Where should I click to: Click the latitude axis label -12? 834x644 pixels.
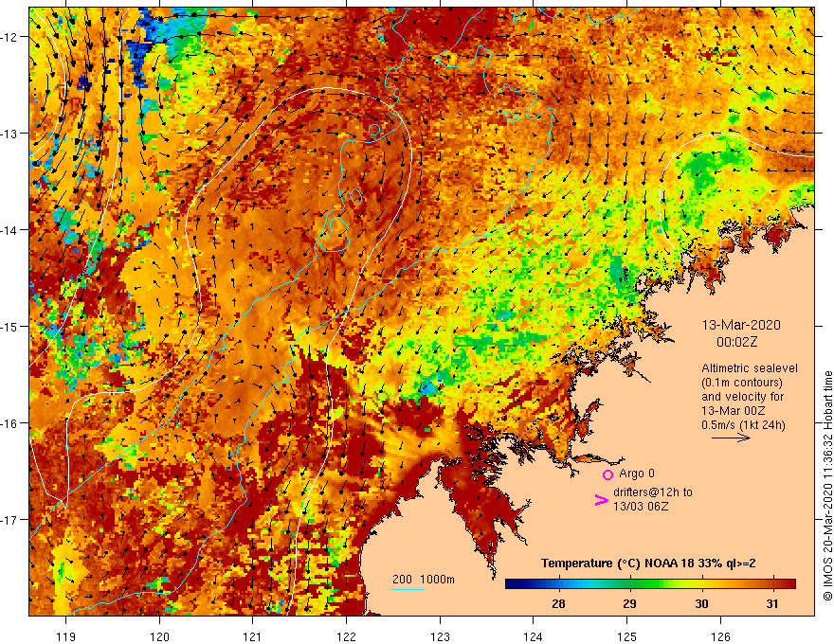click(10, 37)
